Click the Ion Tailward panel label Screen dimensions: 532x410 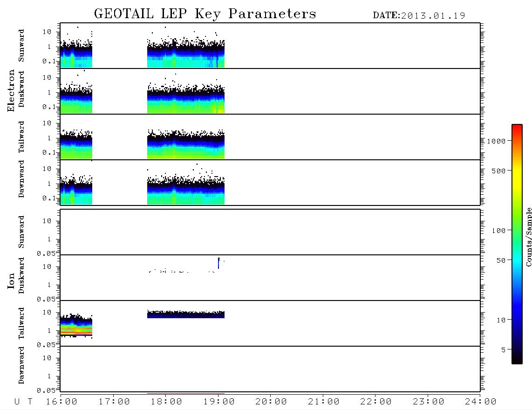[x=21, y=323]
